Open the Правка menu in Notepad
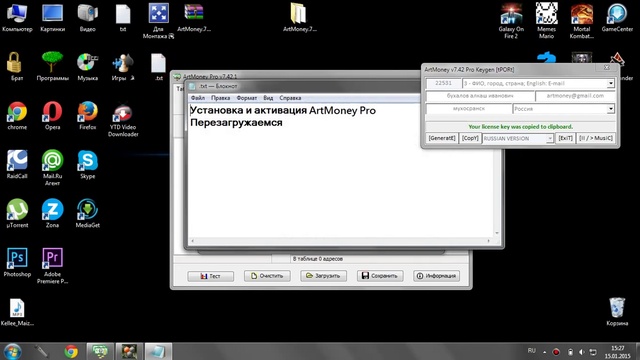This screenshot has width=640, height=360. point(220,98)
